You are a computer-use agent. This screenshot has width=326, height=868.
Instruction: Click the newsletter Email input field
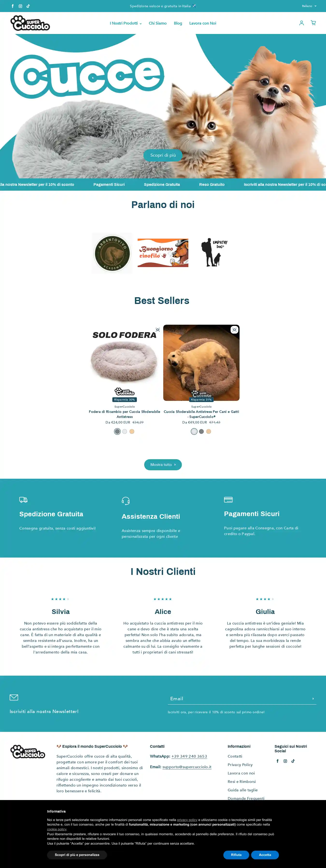(238, 699)
